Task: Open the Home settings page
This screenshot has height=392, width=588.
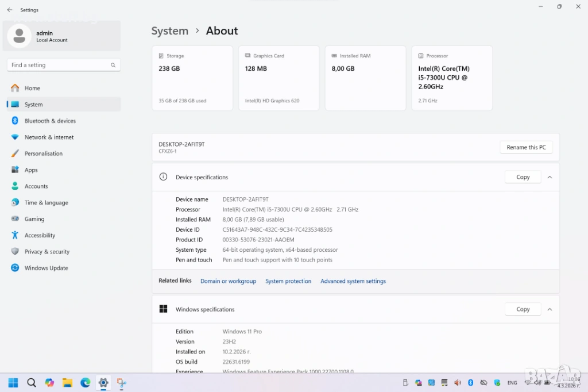Action: [x=32, y=88]
